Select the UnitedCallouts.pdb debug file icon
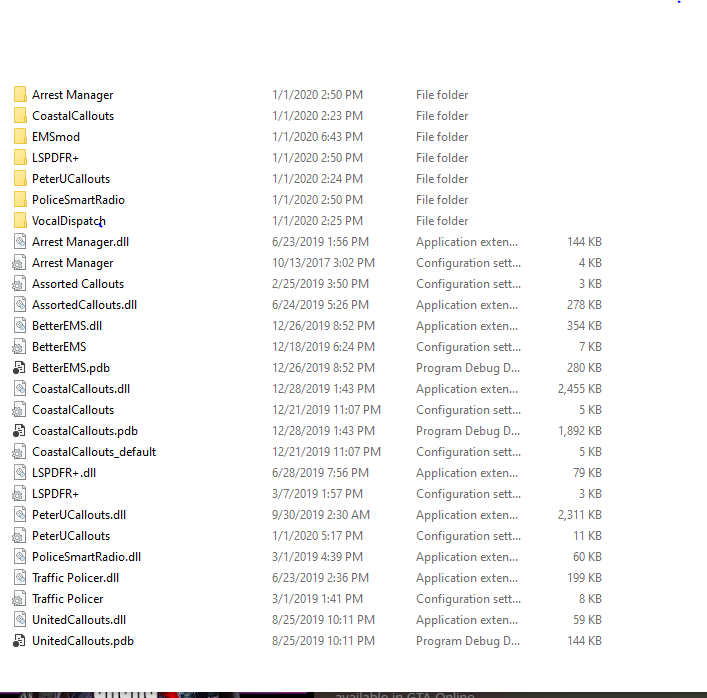Screen dimensions: 707x698 point(19,641)
